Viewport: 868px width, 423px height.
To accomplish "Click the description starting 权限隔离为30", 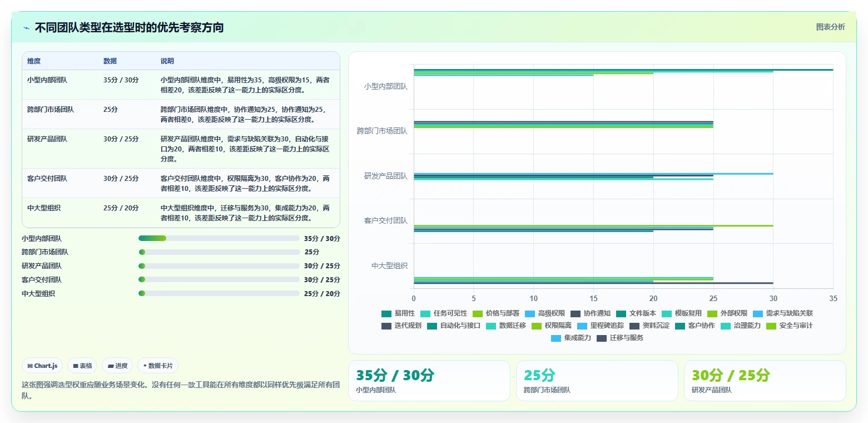I will [x=245, y=184].
